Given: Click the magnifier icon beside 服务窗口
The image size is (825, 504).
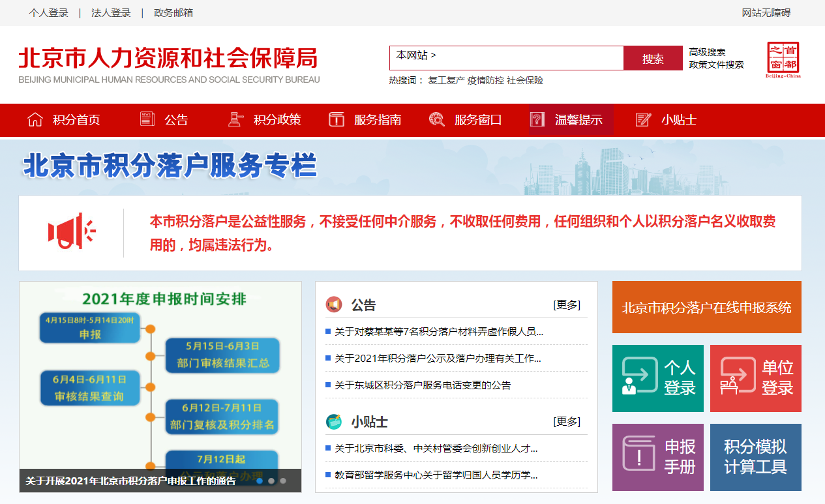Looking at the screenshot, I should pyautogui.click(x=436, y=119).
